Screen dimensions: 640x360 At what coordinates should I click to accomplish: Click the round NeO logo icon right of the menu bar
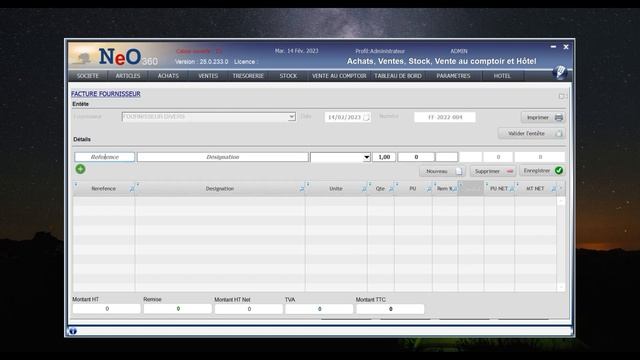pyautogui.click(x=560, y=72)
